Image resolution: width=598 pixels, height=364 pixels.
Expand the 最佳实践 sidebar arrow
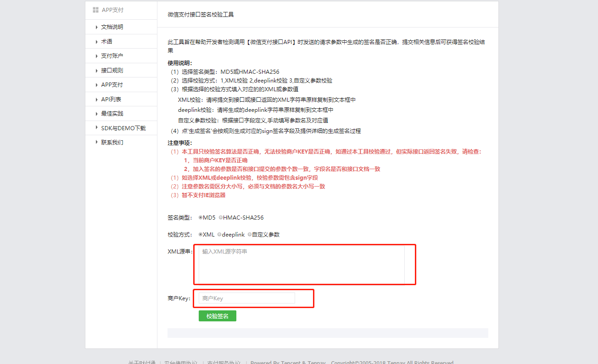click(96, 113)
